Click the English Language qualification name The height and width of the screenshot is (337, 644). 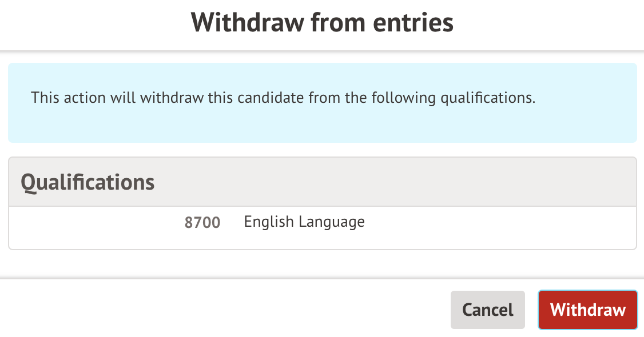coord(304,222)
